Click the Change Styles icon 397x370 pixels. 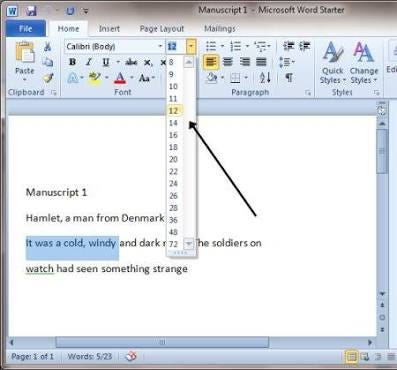[364, 63]
